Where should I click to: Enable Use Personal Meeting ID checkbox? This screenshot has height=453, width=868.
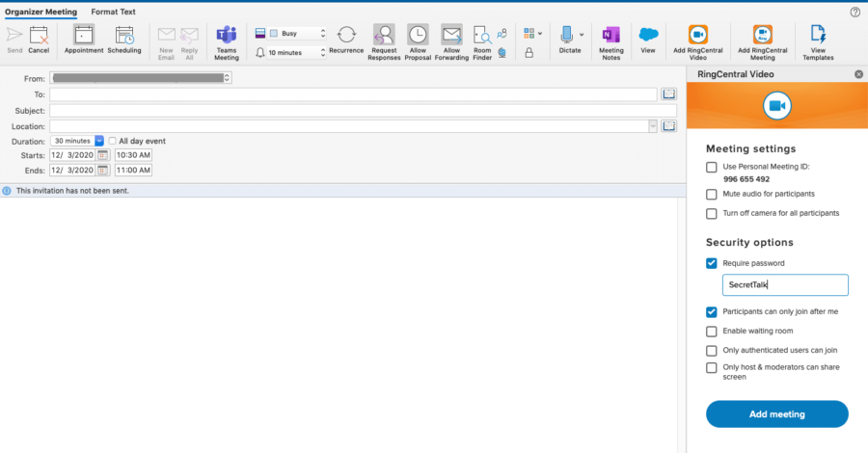click(712, 167)
